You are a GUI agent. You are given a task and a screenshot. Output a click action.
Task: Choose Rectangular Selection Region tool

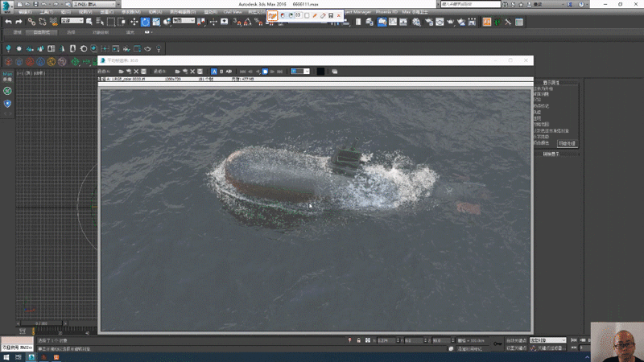pyautogui.click(x=111, y=23)
